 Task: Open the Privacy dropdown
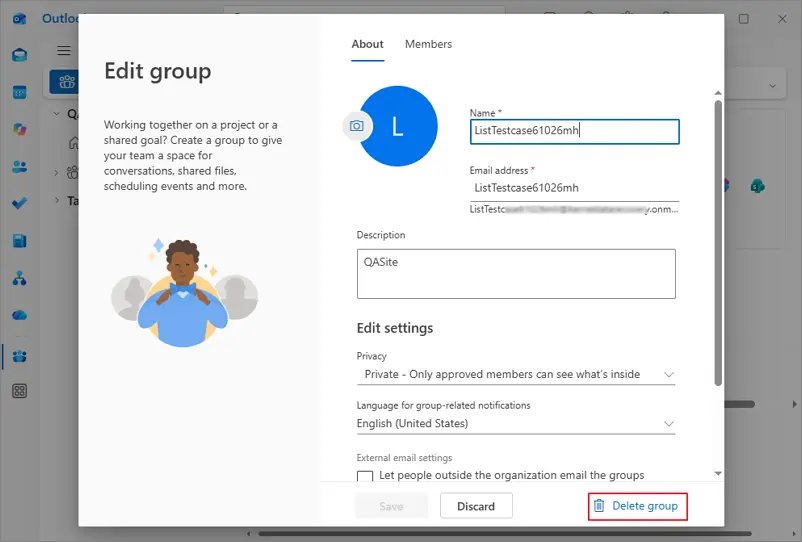click(x=516, y=374)
